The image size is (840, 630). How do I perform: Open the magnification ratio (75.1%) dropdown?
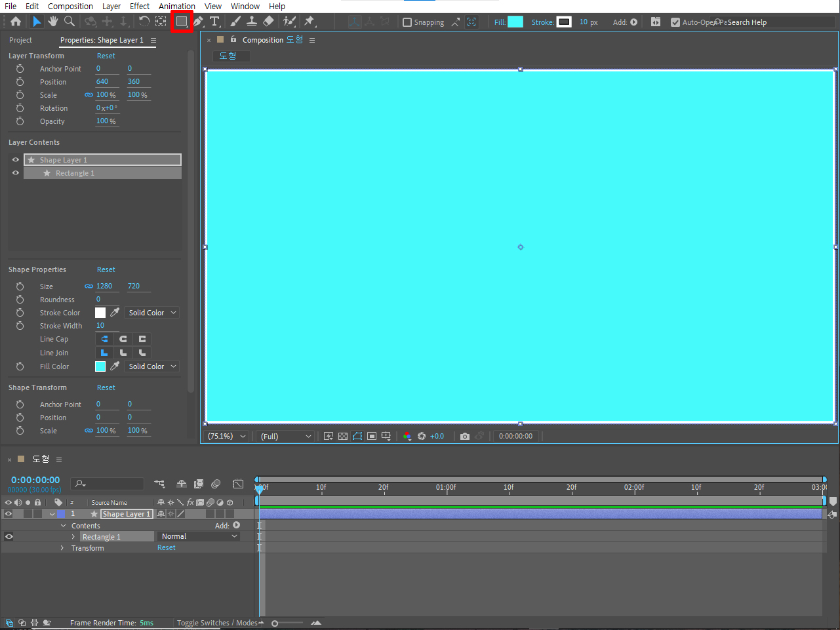click(x=227, y=436)
